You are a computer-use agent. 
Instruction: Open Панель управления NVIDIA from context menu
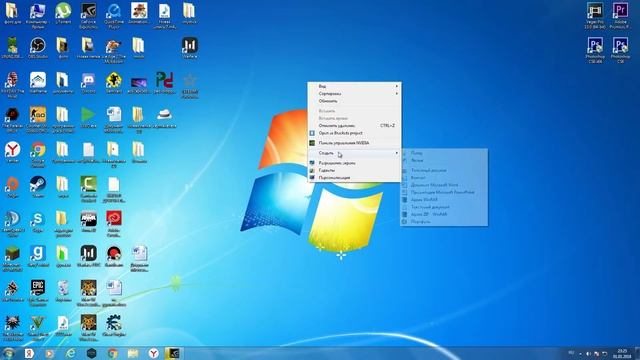click(354, 143)
